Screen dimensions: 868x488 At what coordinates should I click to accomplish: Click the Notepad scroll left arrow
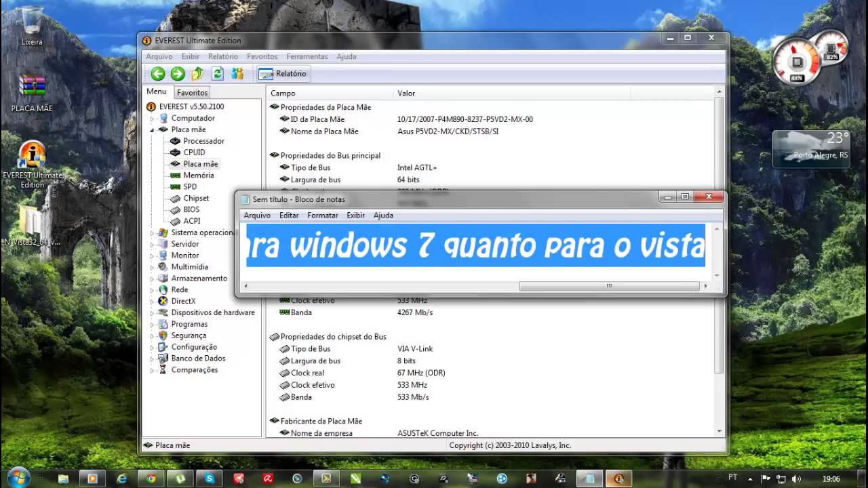coord(245,286)
